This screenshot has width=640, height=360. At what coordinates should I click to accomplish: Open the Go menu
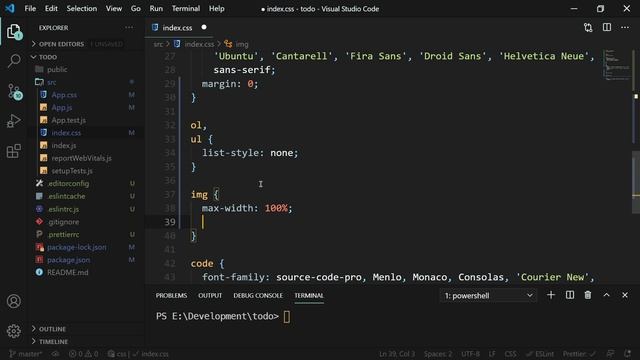click(136, 9)
